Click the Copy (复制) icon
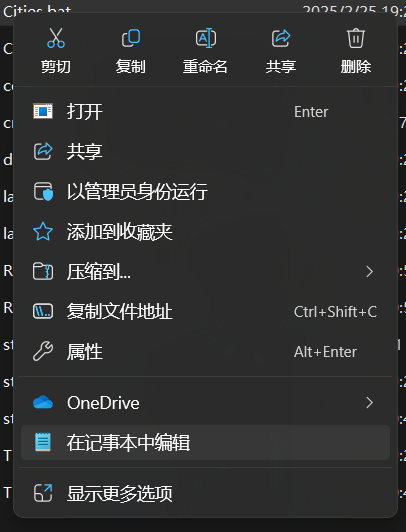Screen dimensions: 406x532 point(131,38)
